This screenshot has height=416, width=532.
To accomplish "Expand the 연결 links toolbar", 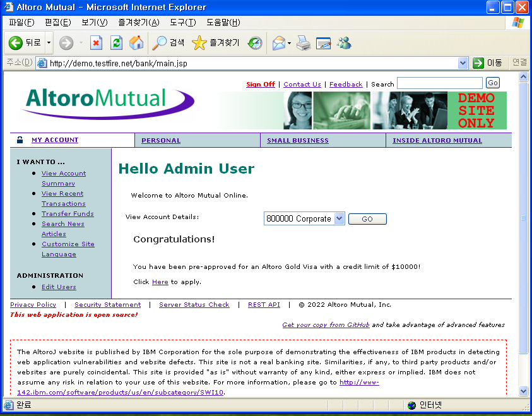I will pos(519,62).
